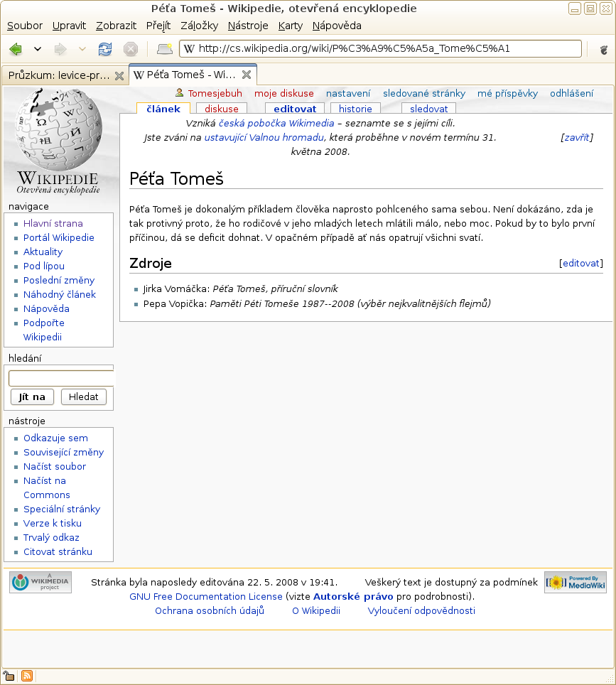Screen dimensions: 616x685
Task: Open the Powered By MediaWiki badge
Action: pyautogui.click(x=576, y=583)
